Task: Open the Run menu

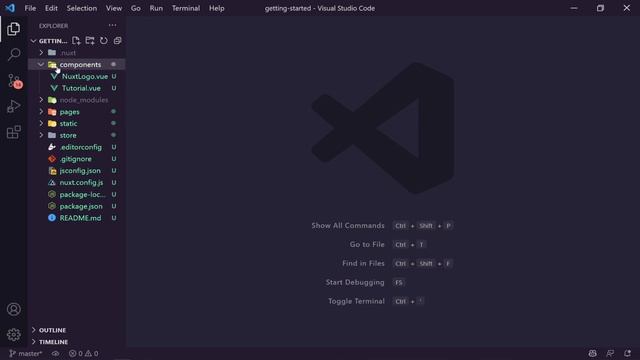Action: click(x=156, y=8)
